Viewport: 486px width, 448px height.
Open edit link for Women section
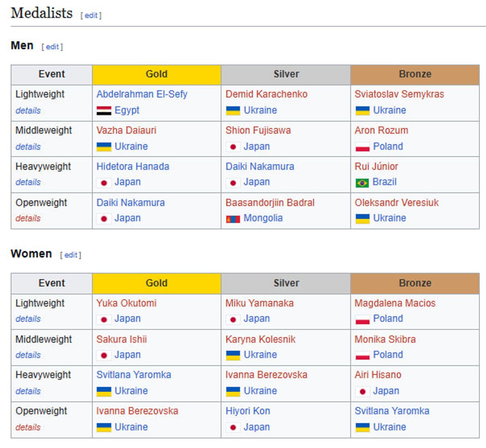(71, 255)
